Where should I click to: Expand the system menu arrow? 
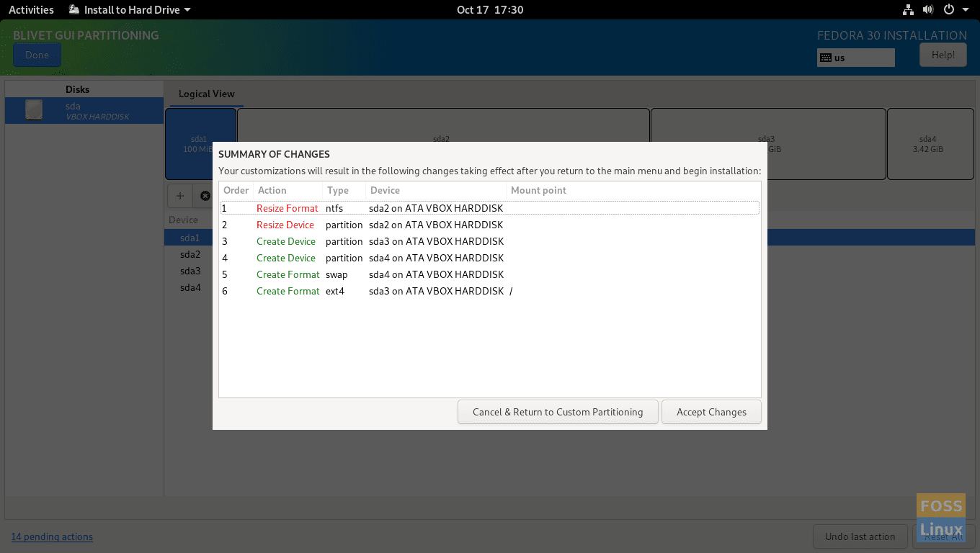coord(966,10)
